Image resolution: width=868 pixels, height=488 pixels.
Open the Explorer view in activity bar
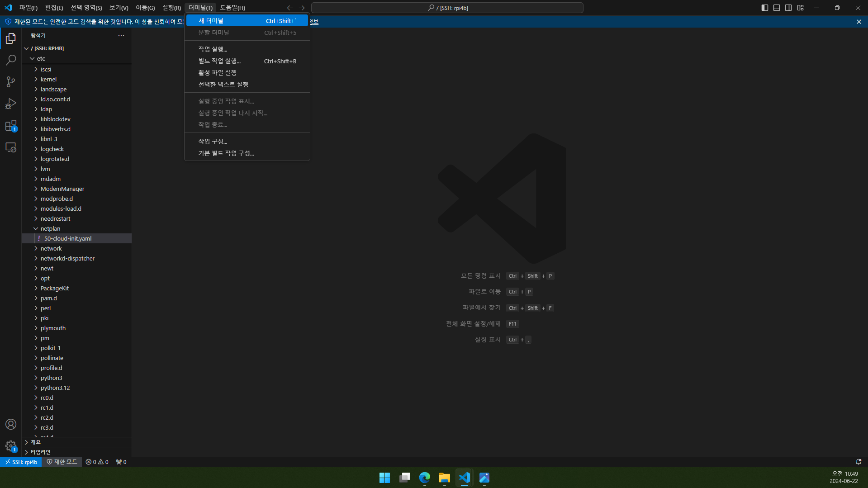click(11, 38)
